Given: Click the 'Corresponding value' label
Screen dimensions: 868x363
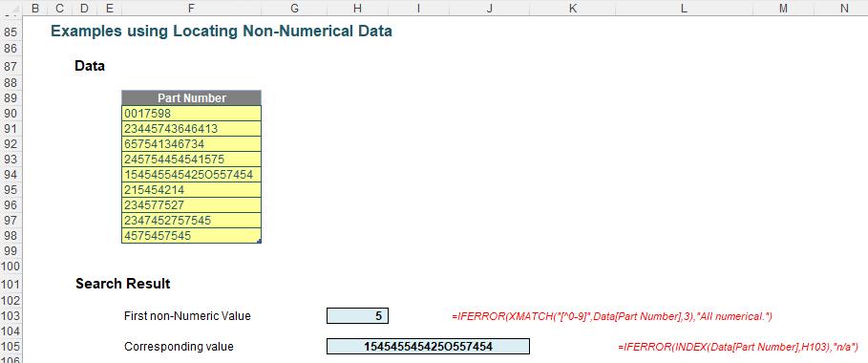Looking at the screenshot, I should tap(179, 347).
